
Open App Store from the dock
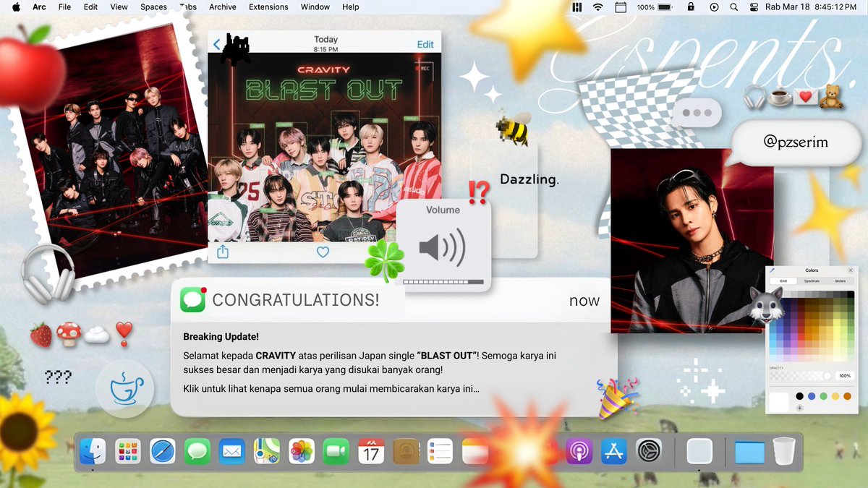point(614,452)
